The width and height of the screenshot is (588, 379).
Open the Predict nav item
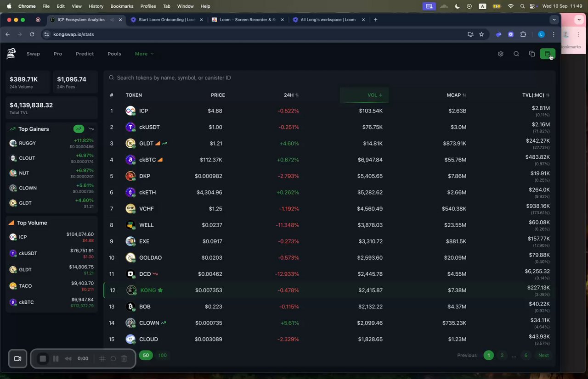pyautogui.click(x=85, y=54)
